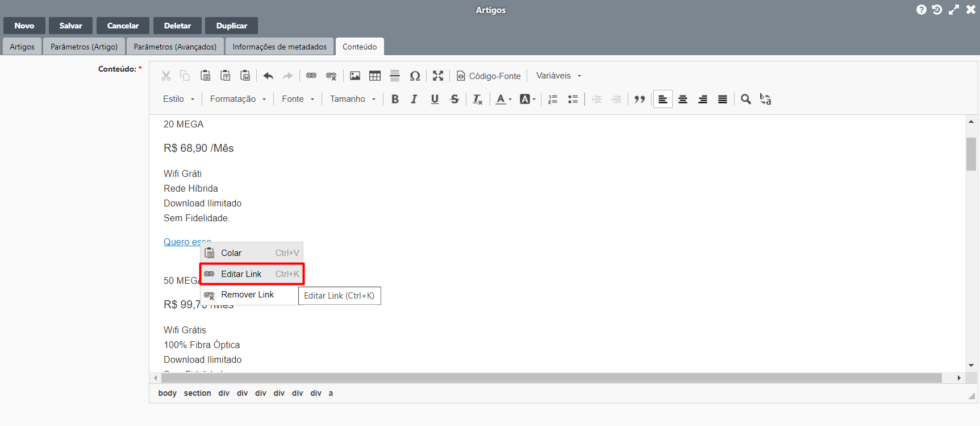The width and height of the screenshot is (980, 426).
Task: Choose Editar Link in context menu
Action: coord(252,274)
